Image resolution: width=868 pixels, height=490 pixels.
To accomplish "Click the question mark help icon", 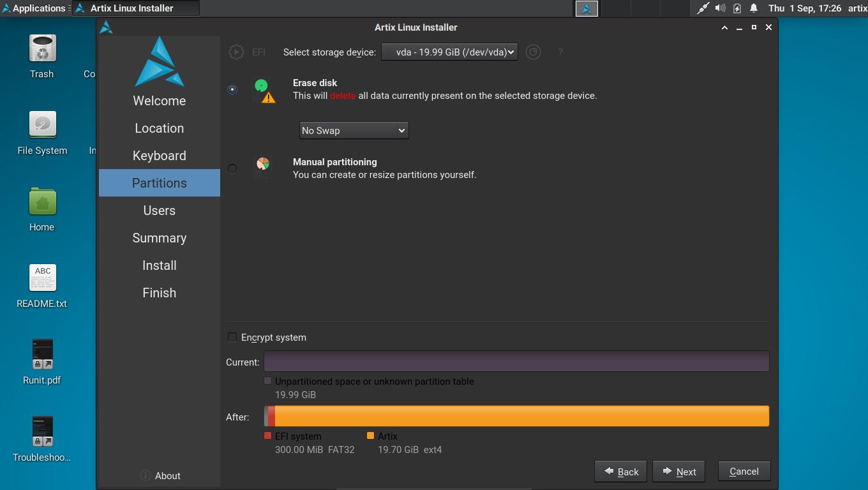I will [x=560, y=52].
